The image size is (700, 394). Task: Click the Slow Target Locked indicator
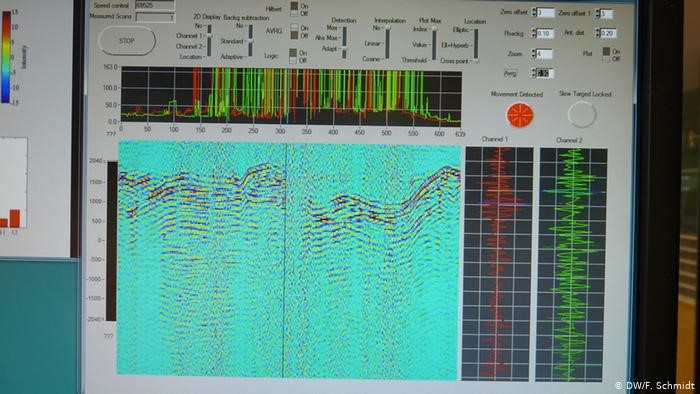point(582,114)
